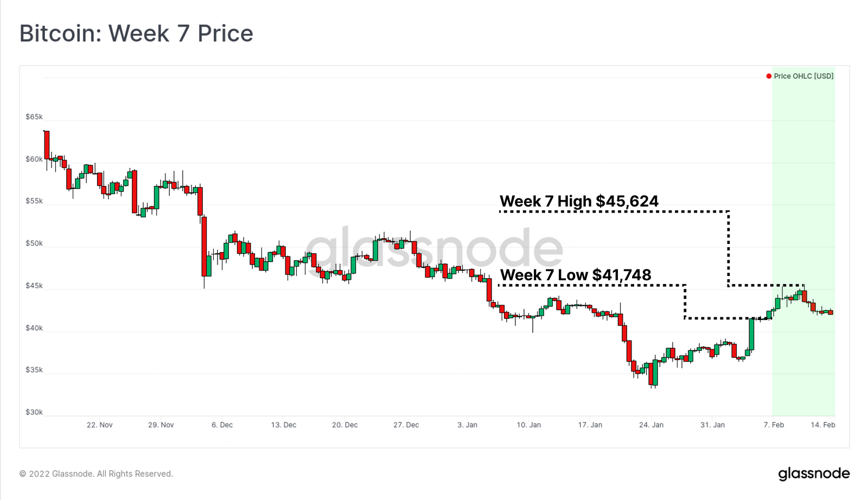868x500 pixels.
Task: Click the glassnode logo at bottom right
Action: click(x=814, y=473)
